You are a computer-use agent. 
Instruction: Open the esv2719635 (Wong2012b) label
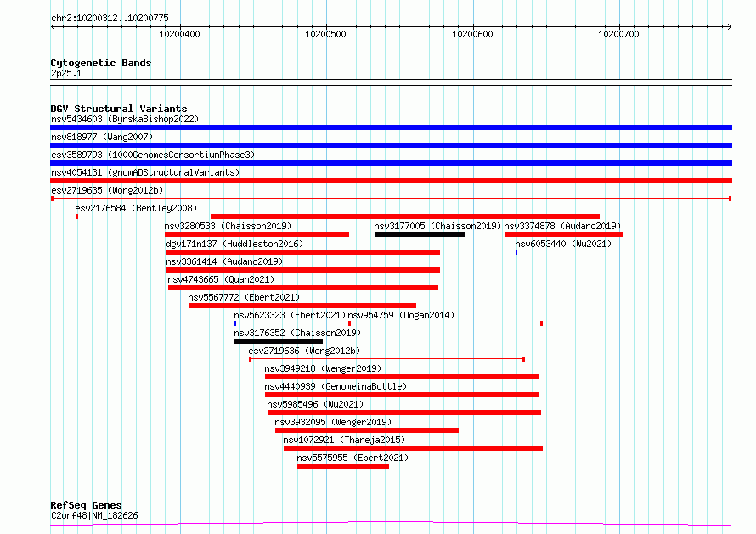point(107,190)
